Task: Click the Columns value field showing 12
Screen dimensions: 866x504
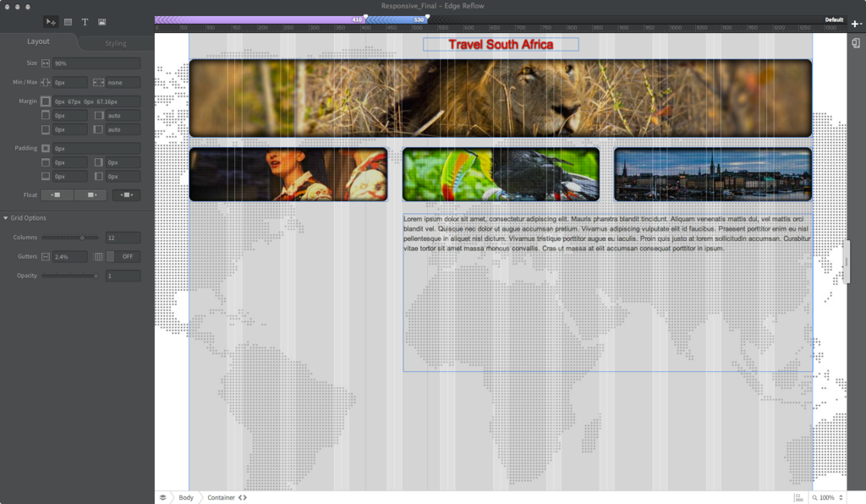Action: pyautogui.click(x=123, y=238)
